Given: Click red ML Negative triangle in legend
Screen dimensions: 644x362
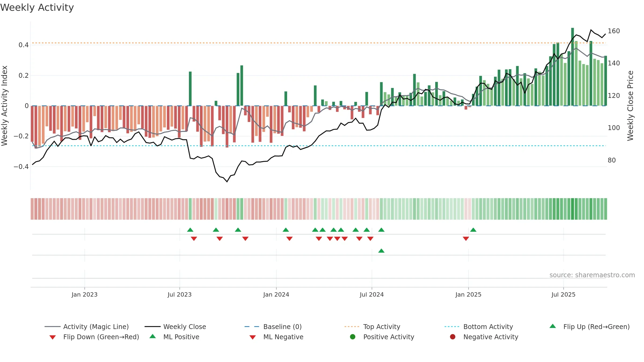Looking at the screenshot, I should point(253,337).
